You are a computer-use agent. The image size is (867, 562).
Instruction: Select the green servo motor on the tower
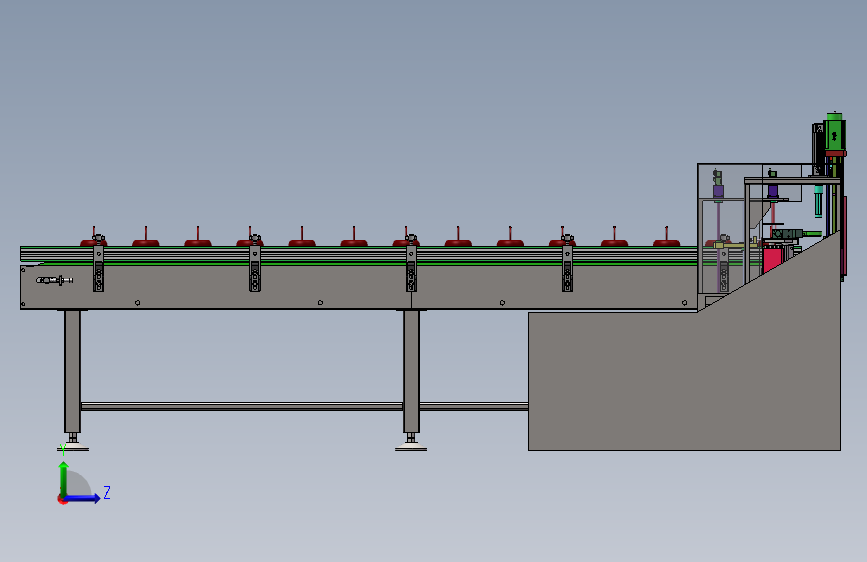pos(834,134)
